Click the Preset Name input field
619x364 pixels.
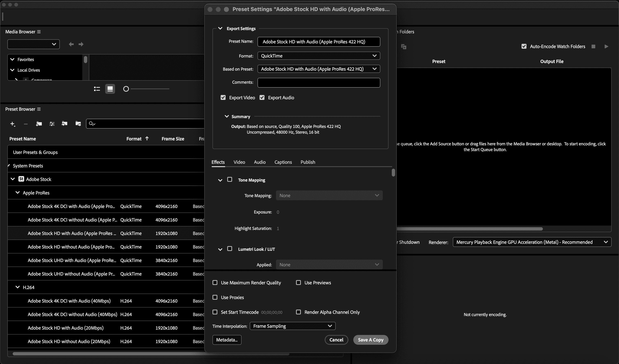point(319,42)
